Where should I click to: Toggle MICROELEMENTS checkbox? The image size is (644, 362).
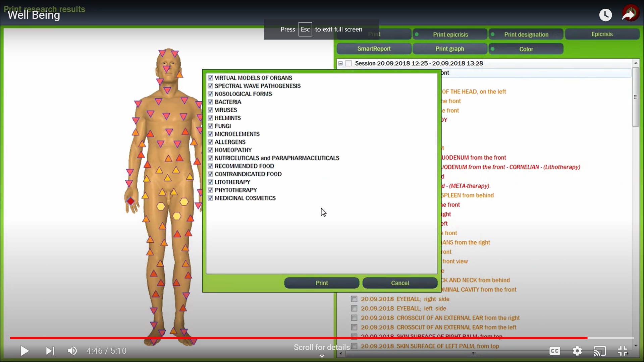coord(210,134)
